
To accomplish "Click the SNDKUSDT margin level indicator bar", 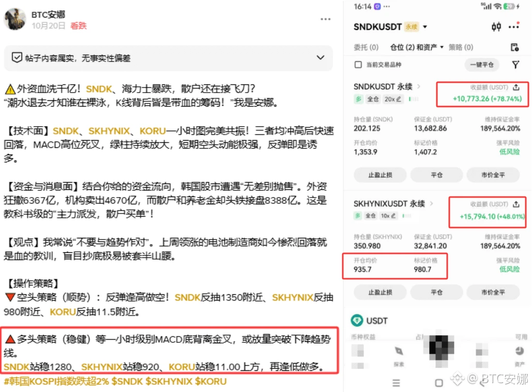I will point(414,99).
